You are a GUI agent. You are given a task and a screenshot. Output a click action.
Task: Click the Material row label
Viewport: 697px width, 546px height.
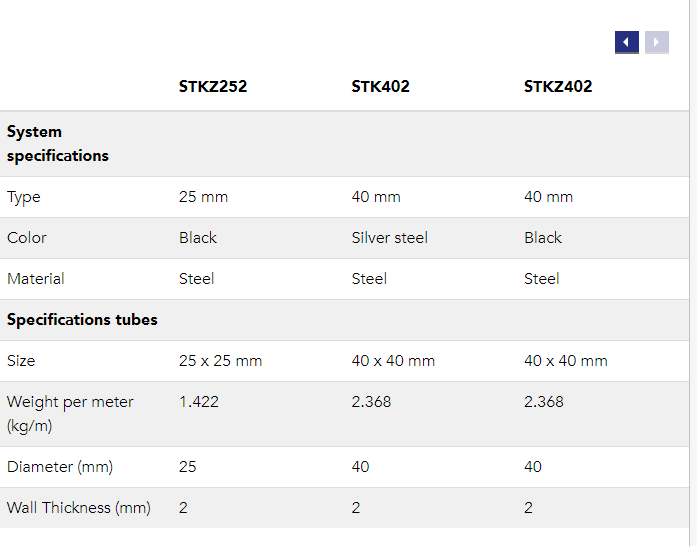click(x=36, y=279)
